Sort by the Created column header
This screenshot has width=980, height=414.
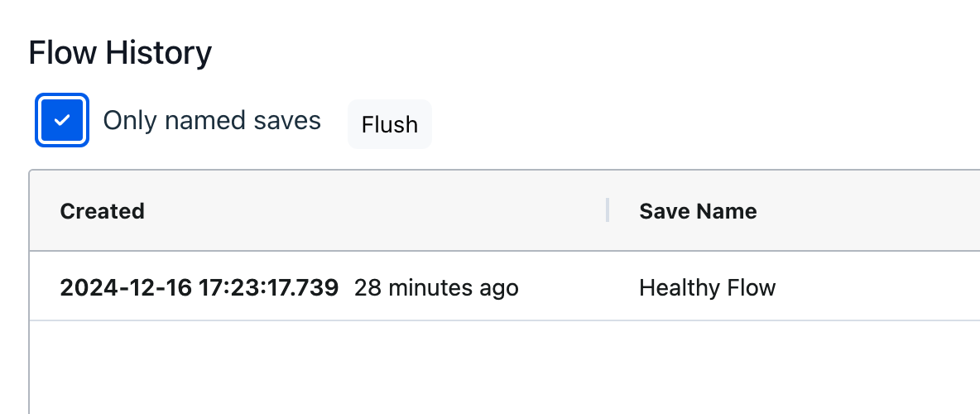tap(103, 211)
